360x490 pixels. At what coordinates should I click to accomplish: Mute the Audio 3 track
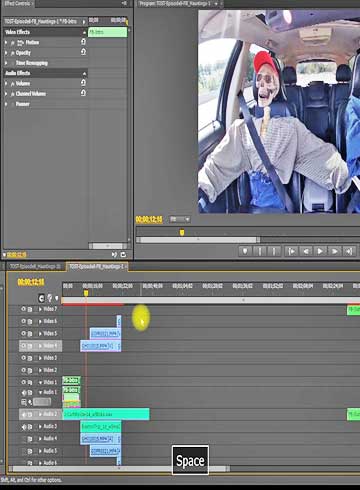(23, 427)
